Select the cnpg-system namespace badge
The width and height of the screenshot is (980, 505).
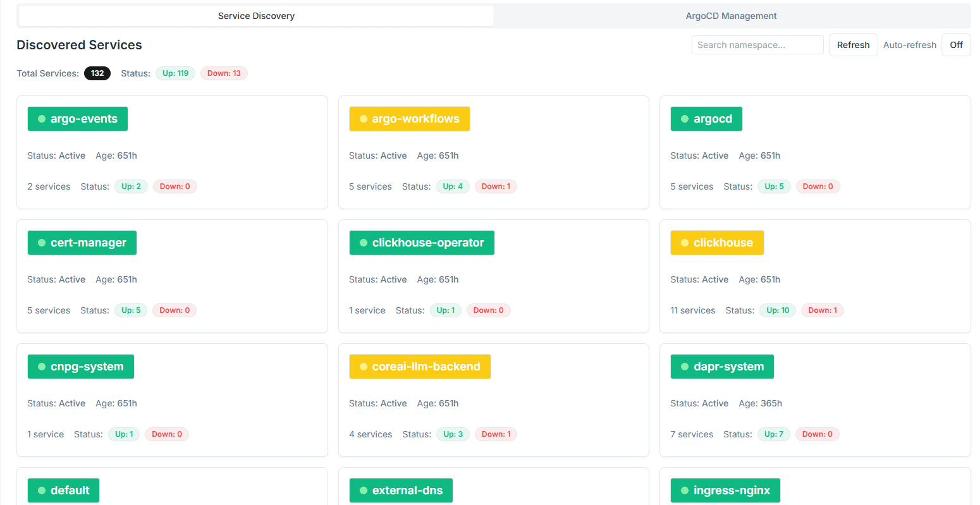81,367
